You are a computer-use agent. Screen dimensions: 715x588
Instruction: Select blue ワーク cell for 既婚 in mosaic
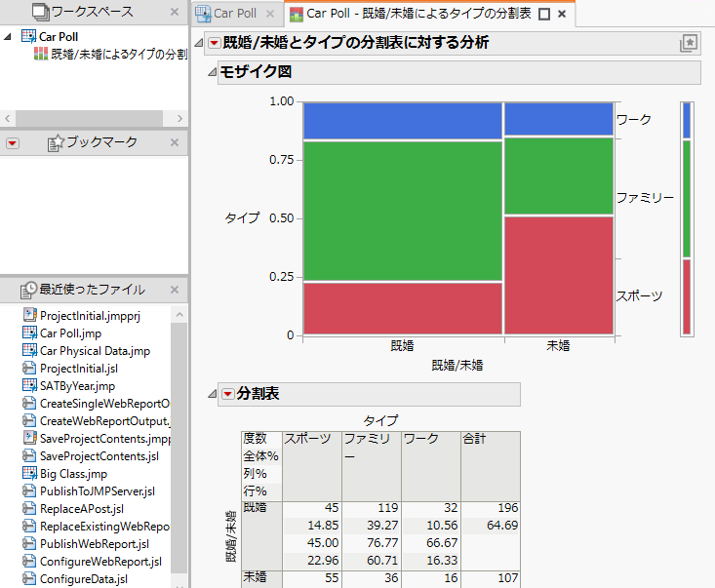pyautogui.click(x=403, y=121)
